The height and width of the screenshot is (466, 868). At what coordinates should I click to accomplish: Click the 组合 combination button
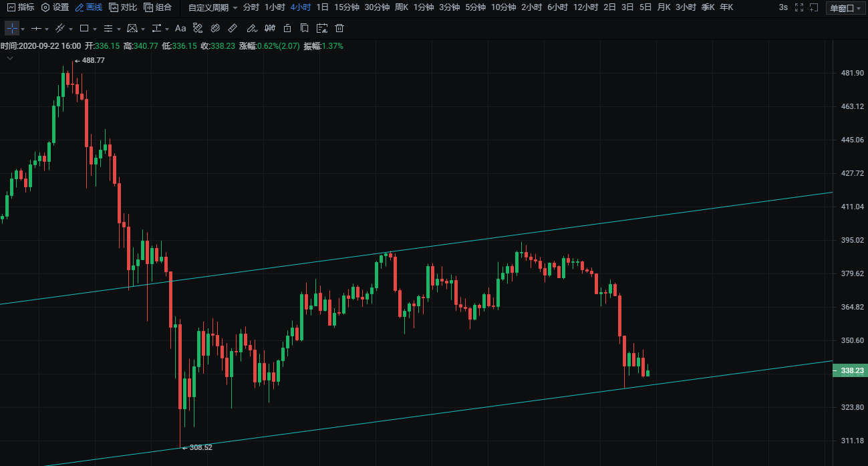coord(158,7)
